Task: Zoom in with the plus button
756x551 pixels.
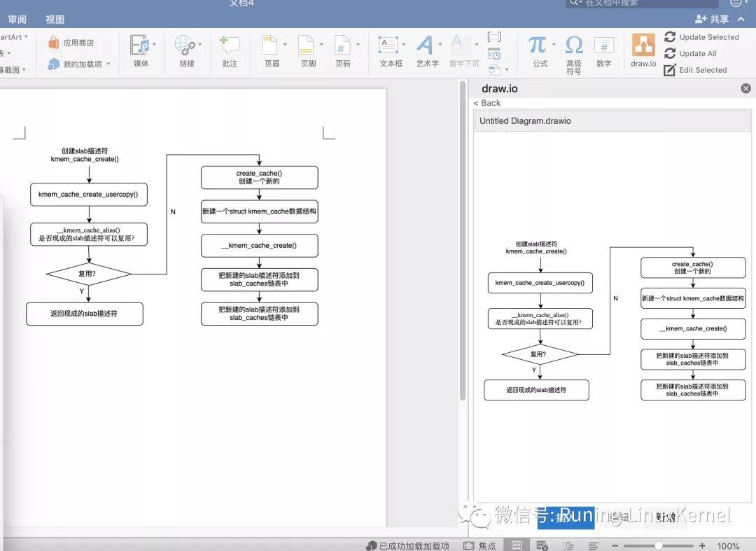Action: pos(702,545)
